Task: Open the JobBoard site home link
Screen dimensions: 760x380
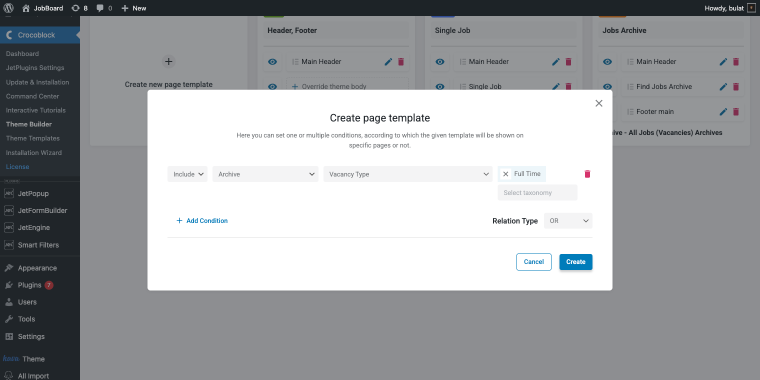Action: (x=43, y=8)
